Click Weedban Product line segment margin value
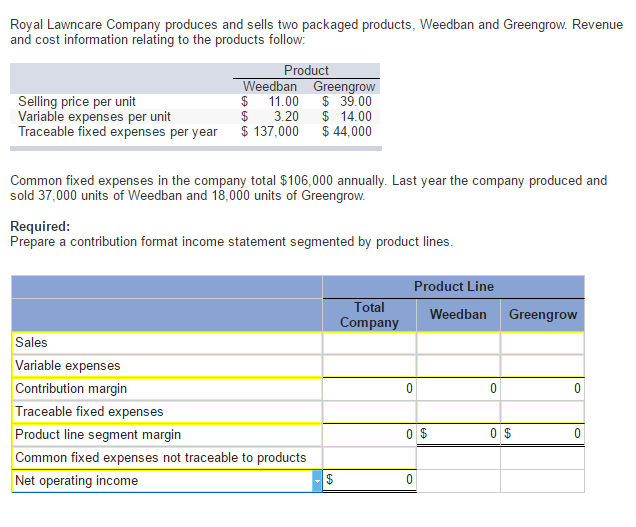This screenshot has width=636, height=527. coord(458,434)
